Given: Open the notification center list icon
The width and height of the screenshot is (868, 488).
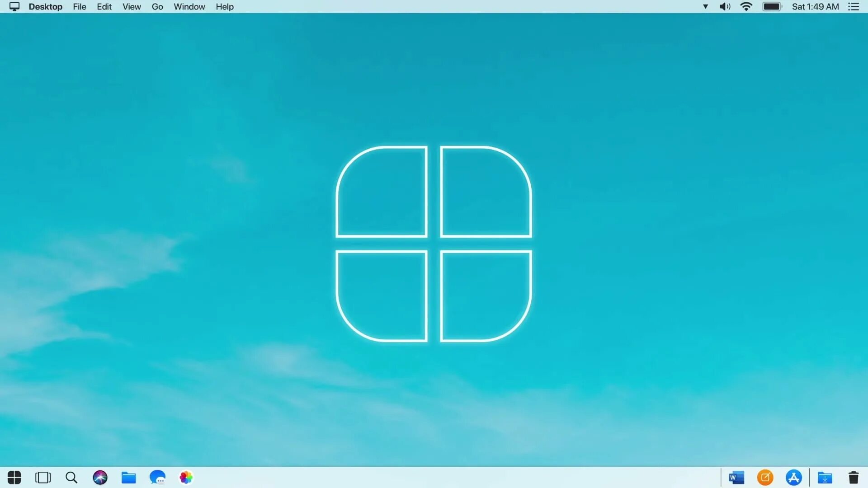Looking at the screenshot, I should click(x=854, y=7).
